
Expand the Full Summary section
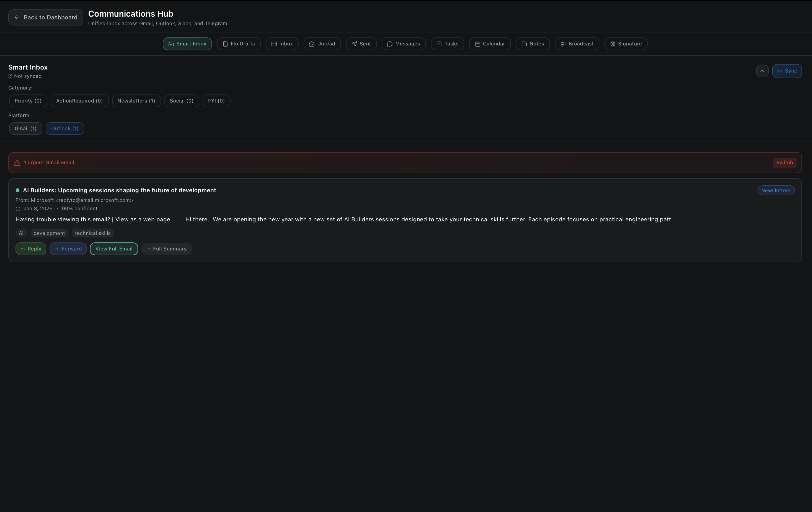point(167,249)
